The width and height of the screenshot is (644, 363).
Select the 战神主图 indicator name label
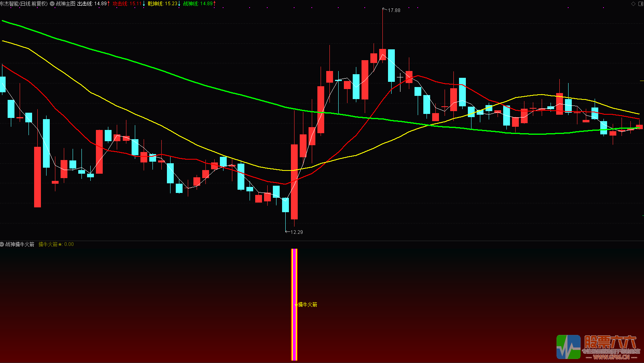pyautogui.click(x=65, y=4)
